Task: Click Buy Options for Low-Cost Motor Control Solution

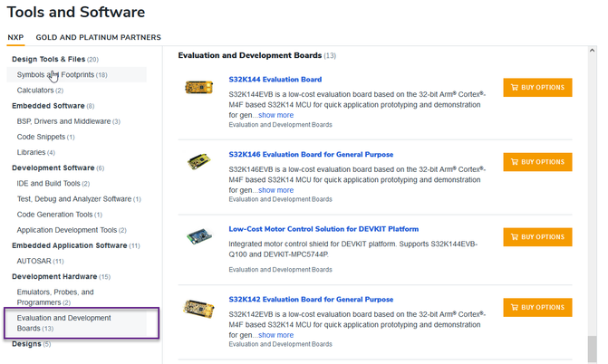Action: pos(537,237)
